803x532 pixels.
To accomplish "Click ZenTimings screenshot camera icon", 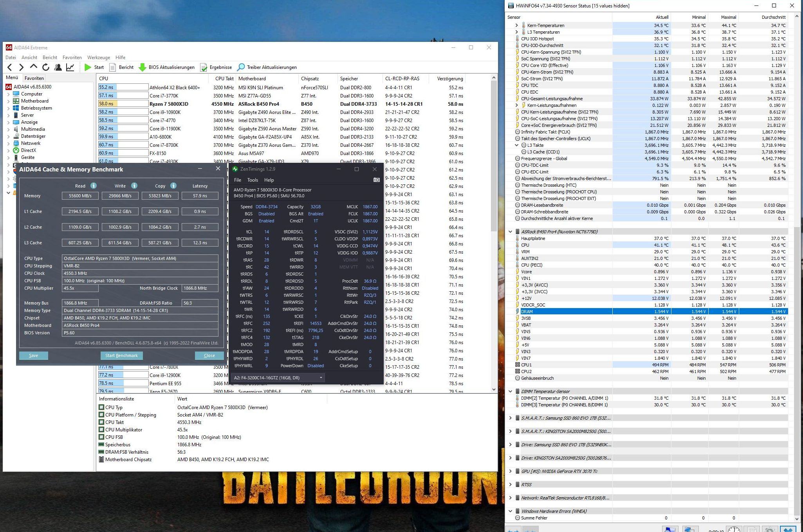I will tap(376, 180).
